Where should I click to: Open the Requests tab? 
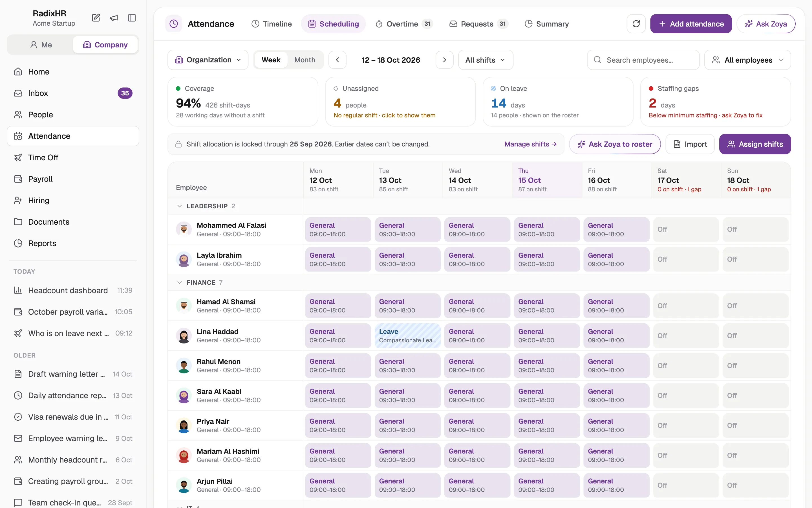click(x=479, y=24)
